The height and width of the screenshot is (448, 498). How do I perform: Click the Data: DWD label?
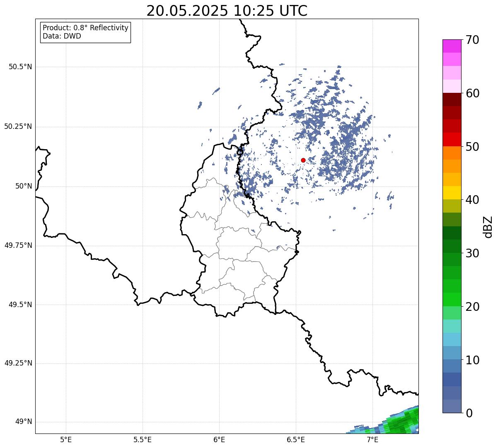(x=62, y=36)
